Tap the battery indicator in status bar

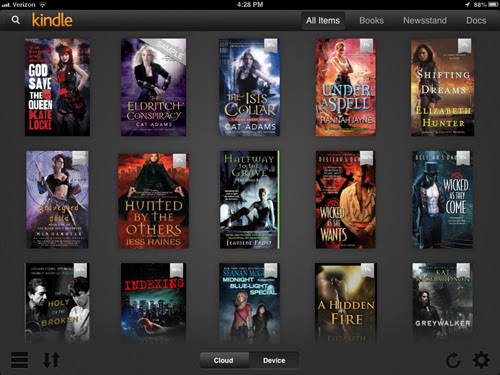click(493, 5)
